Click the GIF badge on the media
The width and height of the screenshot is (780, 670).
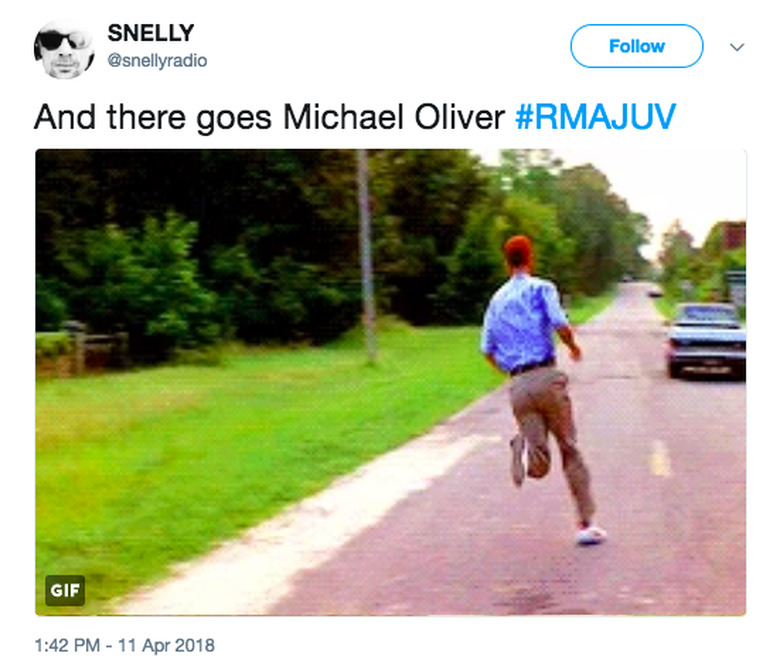[x=65, y=590]
